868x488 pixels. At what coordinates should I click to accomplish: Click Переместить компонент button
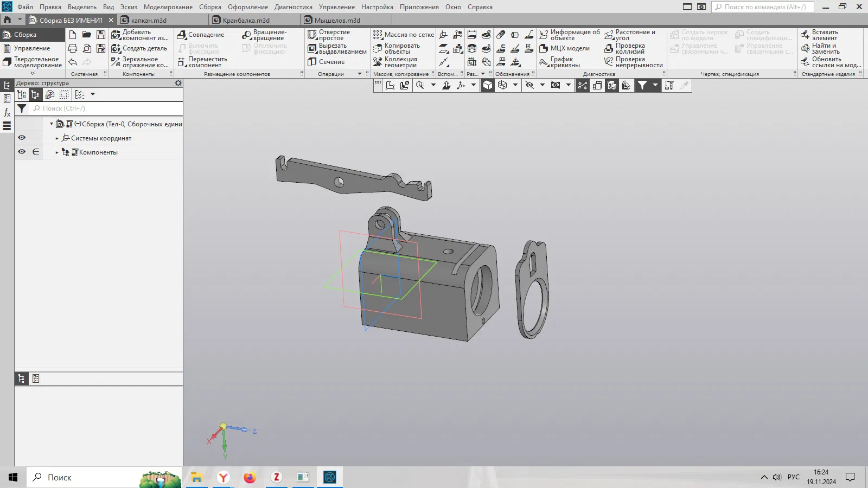tap(202, 62)
